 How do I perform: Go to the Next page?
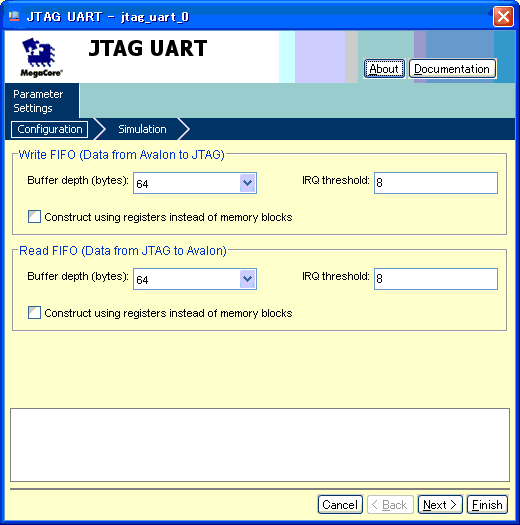440,505
